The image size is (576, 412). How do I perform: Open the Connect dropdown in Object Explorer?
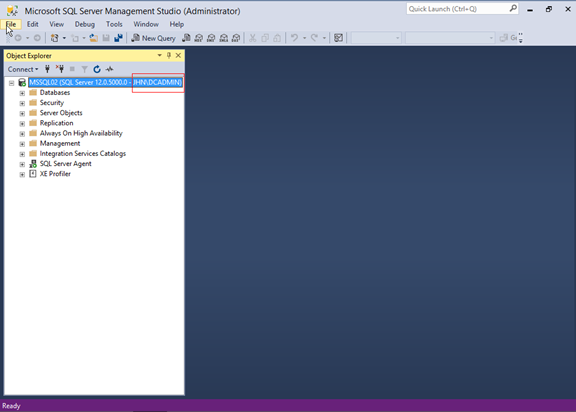coord(23,69)
